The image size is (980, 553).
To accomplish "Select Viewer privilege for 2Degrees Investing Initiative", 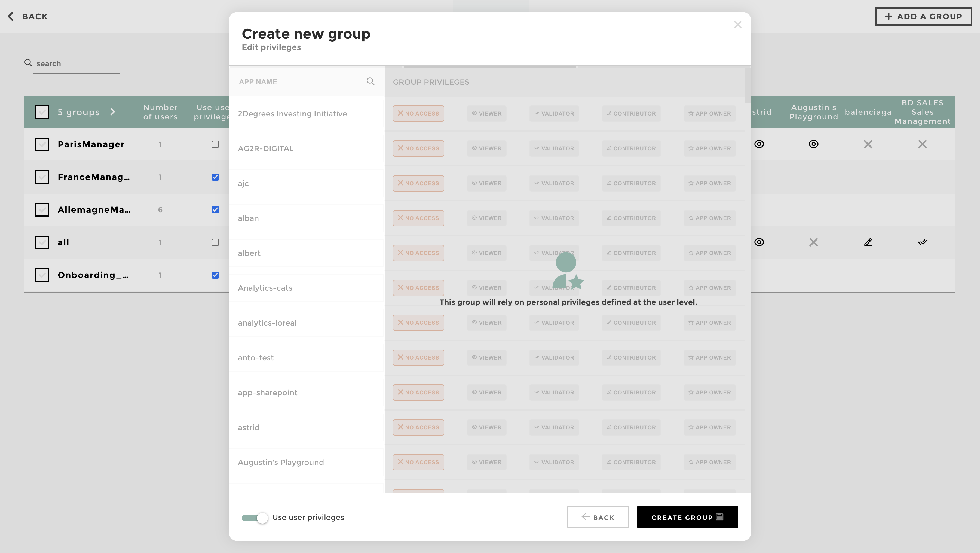I will pos(486,113).
